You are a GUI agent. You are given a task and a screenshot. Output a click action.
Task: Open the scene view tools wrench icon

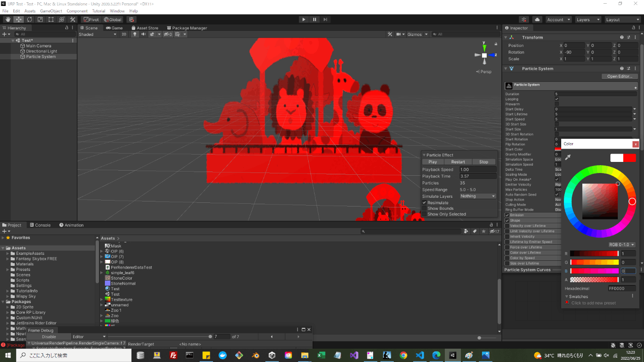tap(390, 34)
